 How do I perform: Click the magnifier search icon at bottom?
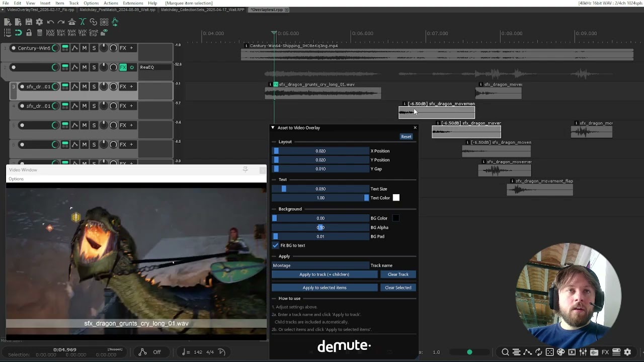tap(505, 352)
